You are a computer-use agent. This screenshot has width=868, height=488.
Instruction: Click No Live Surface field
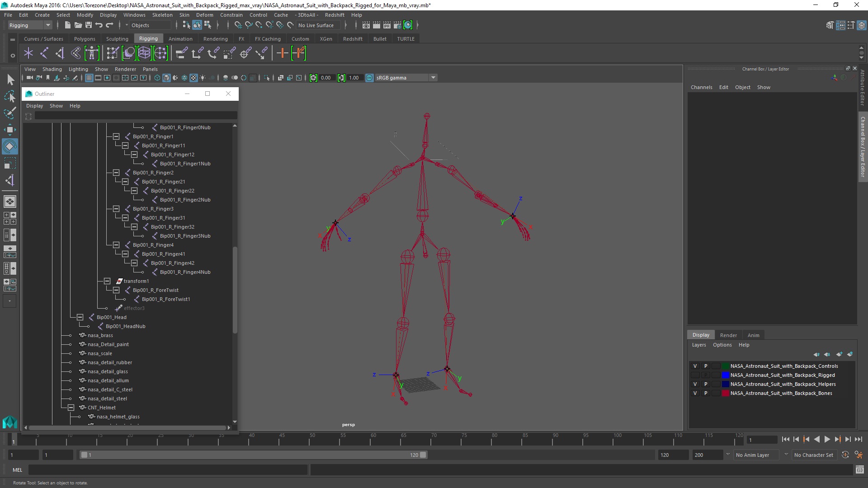tap(319, 25)
